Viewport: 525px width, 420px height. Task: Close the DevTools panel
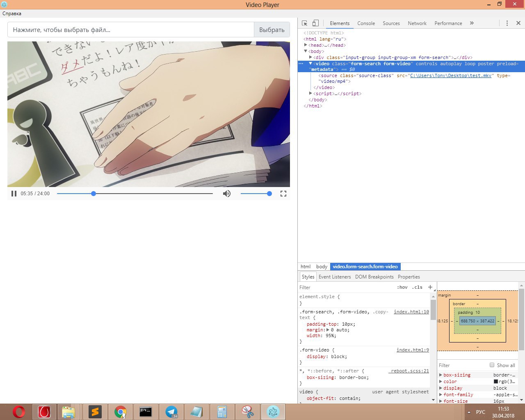pos(518,23)
